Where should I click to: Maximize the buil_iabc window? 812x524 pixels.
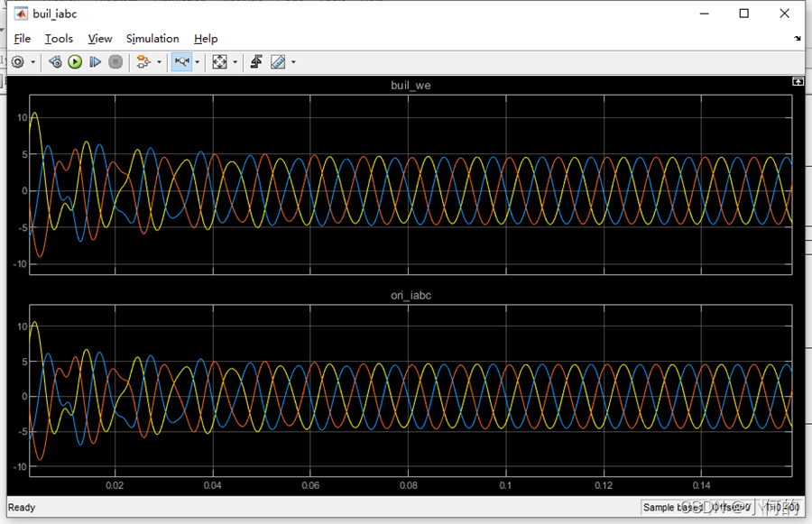744,14
